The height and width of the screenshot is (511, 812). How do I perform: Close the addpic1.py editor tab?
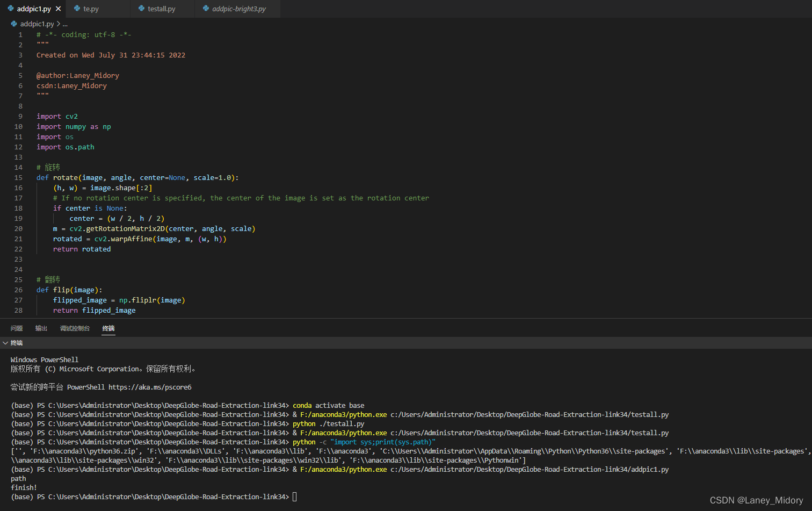pos(58,9)
